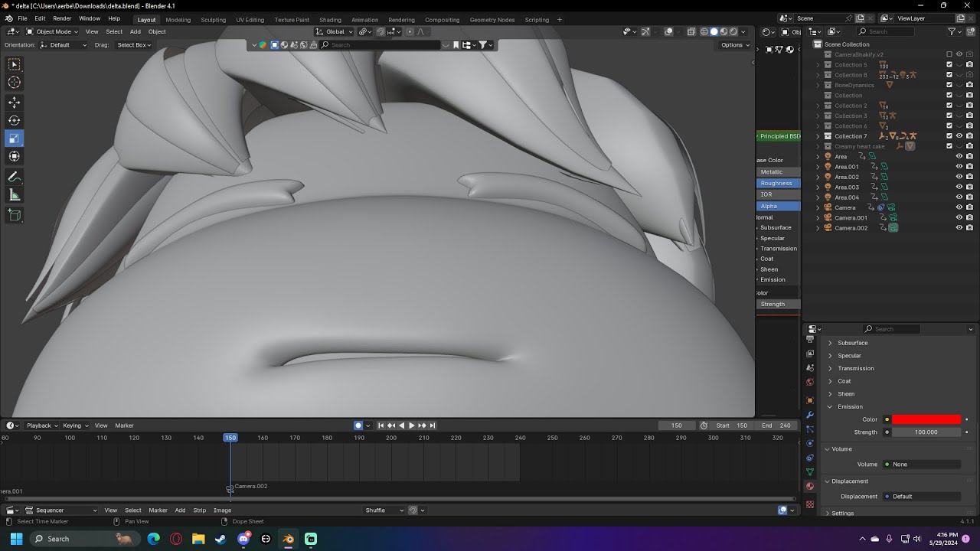Image resolution: width=980 pixels, height=551 pixels.
Task: Select the Move tool in viewport toolbar
Action: pyautogui.click(x=15, y=102)
